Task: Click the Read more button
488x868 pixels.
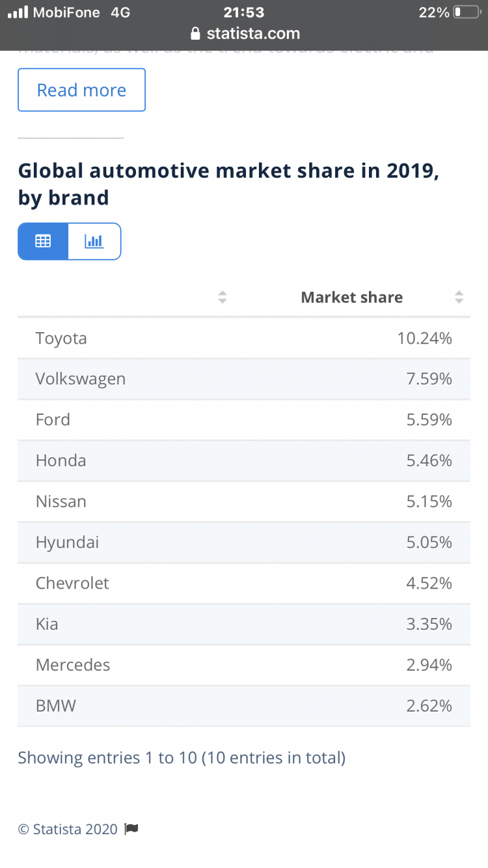Action: click(81, 90)
